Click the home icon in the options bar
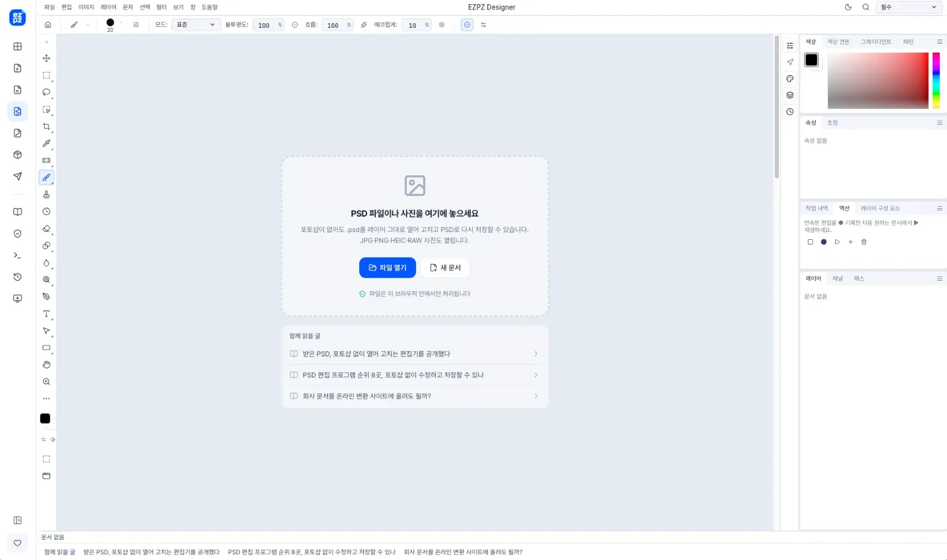 [x=48, y=25]
